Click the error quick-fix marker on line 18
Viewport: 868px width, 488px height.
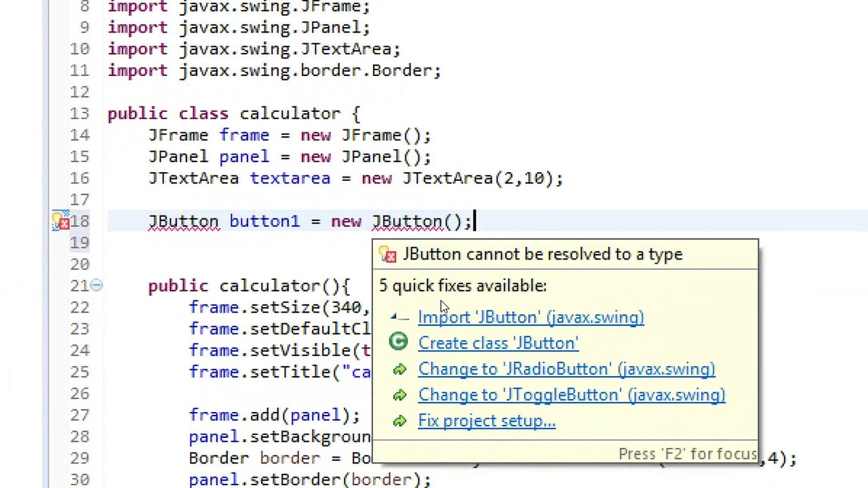pyautogui.click(x=60, y=221)
